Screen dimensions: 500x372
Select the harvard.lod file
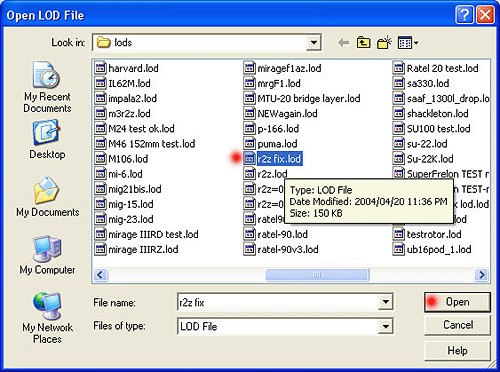pos(127,68)
